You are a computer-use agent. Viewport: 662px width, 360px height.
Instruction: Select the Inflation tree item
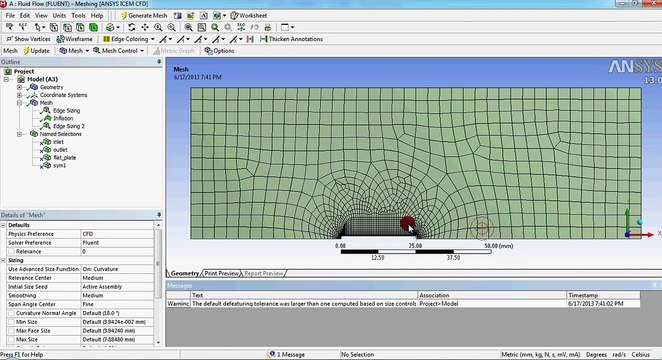point(63,119)
